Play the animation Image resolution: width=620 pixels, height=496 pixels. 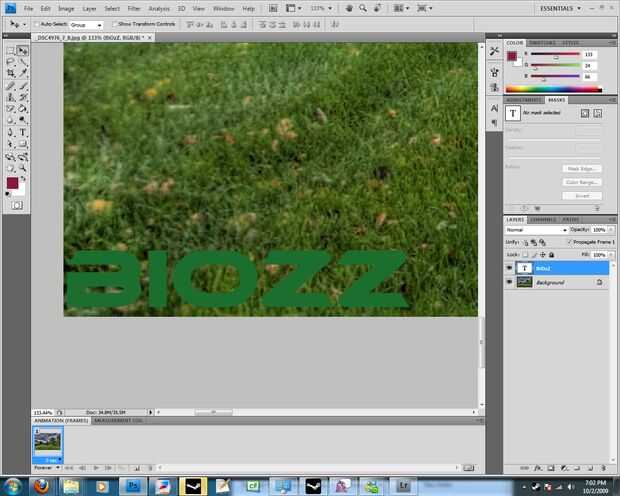pos(96,468)
